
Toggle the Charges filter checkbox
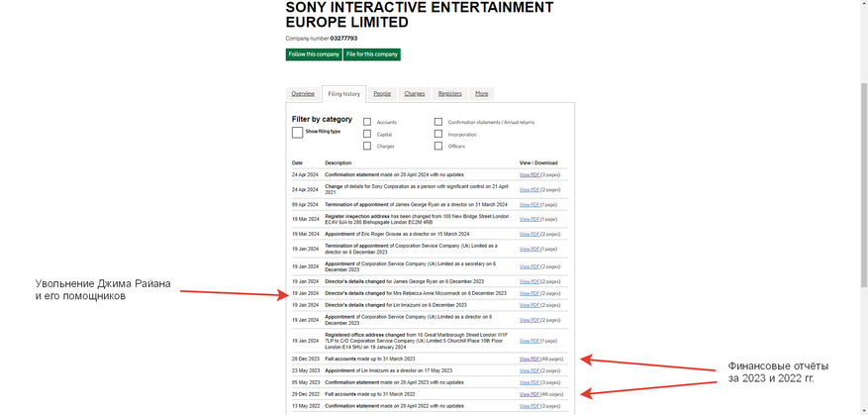367,147
